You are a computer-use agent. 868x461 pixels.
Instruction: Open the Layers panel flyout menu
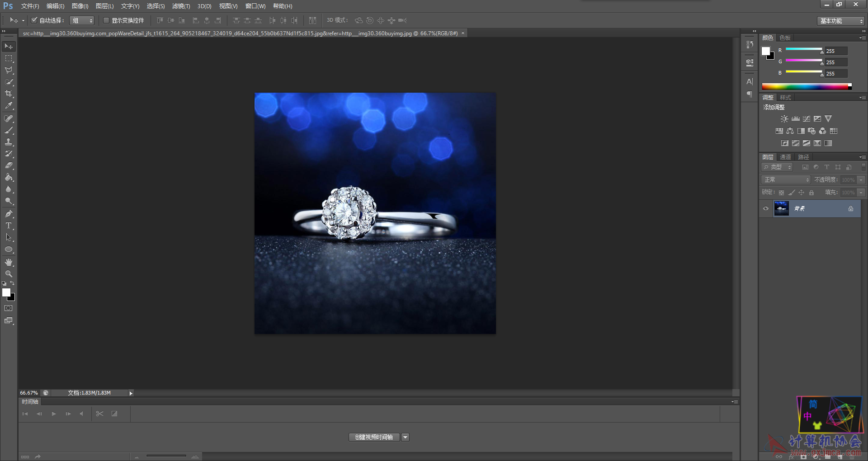(x=863, y=157)
